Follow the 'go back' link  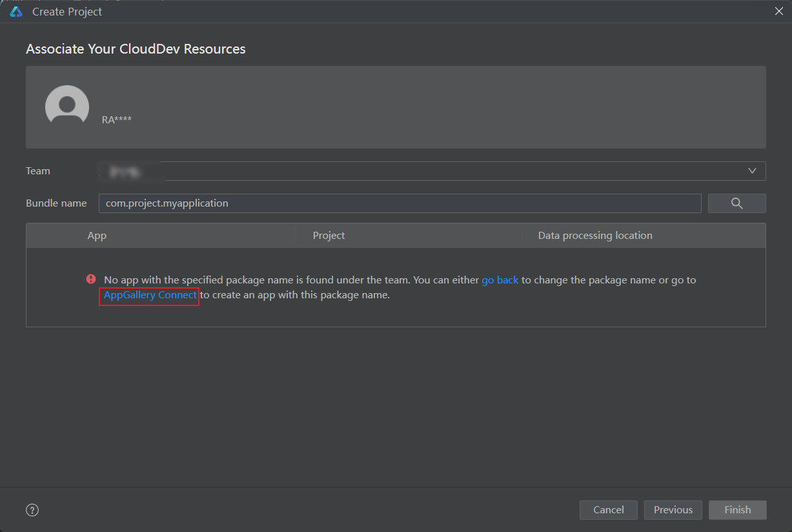click(500, 280)
